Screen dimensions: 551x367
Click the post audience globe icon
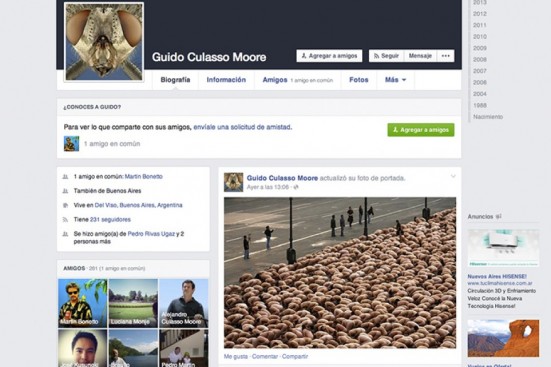[296, 187]
